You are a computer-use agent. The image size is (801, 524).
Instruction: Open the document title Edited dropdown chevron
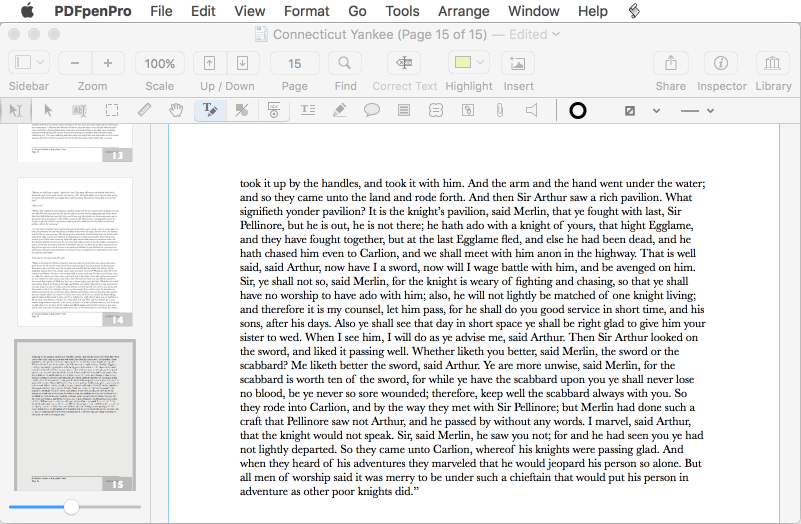pos(556,34)
